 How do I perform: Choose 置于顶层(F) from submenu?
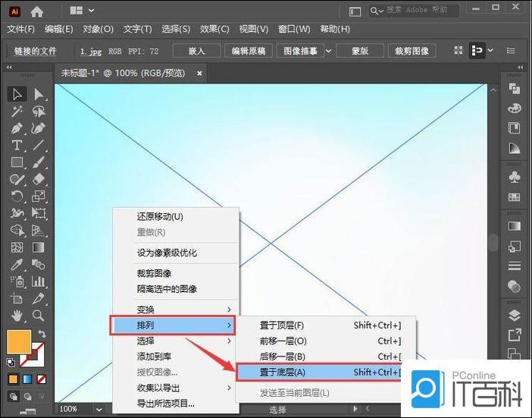pyautogui.click(x=326, y=325)
